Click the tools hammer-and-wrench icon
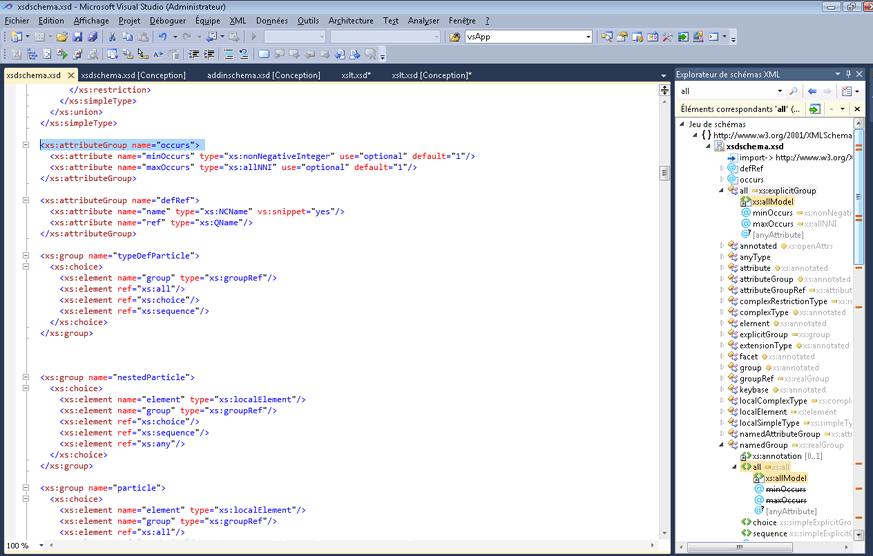Viewport: 873px width, 556px height. point(667,37)
